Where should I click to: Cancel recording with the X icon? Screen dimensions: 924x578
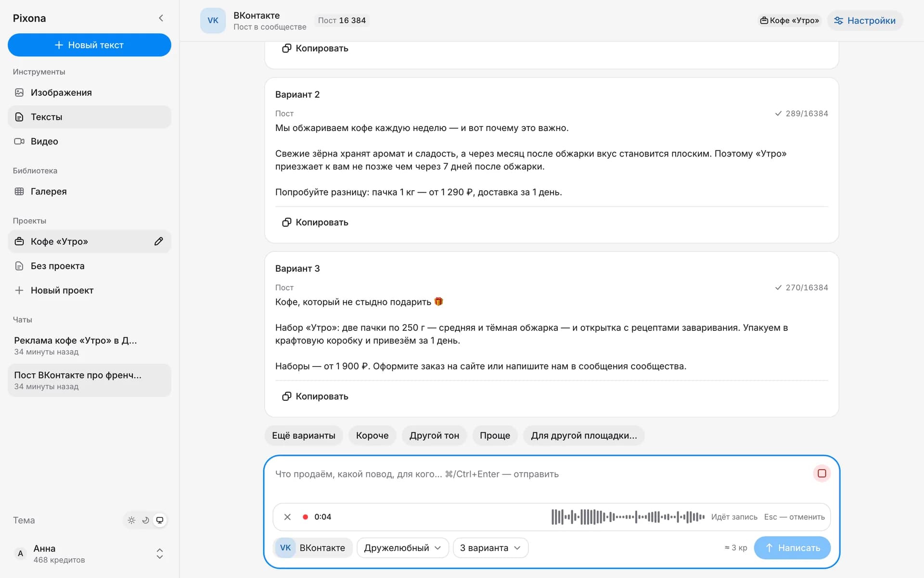coord(287,517)
